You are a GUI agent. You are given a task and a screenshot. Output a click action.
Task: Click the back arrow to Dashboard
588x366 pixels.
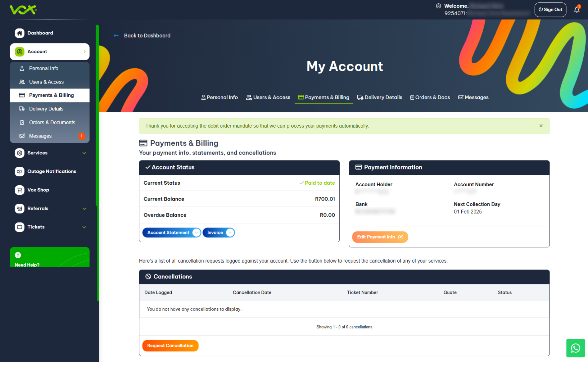116,36
